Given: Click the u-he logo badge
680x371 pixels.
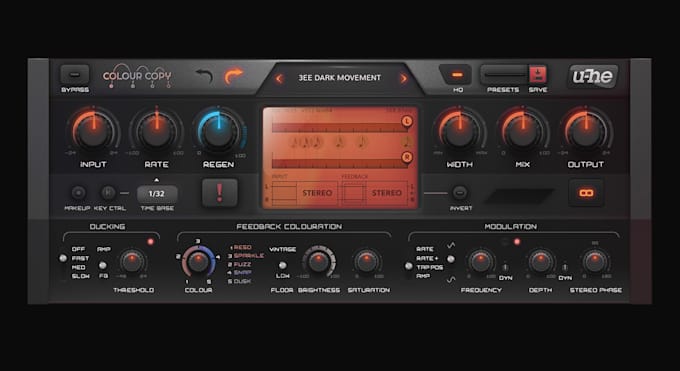Looking at the screenshot, I should [593, 76].
